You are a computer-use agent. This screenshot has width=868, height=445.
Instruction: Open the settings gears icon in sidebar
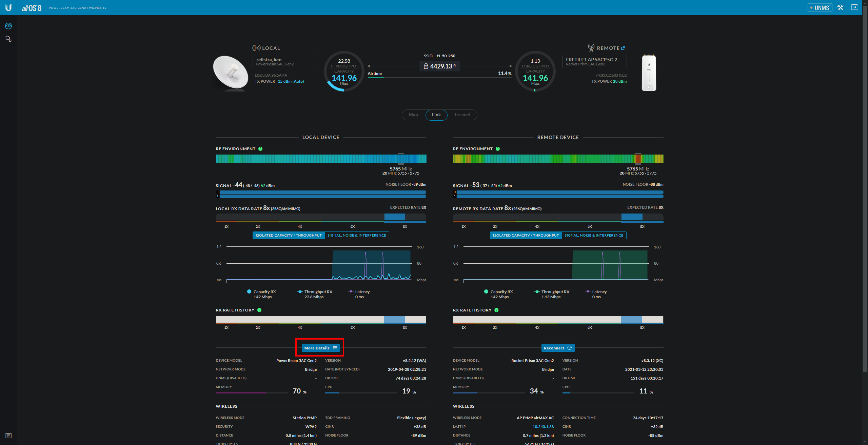[x=8, y=39]
